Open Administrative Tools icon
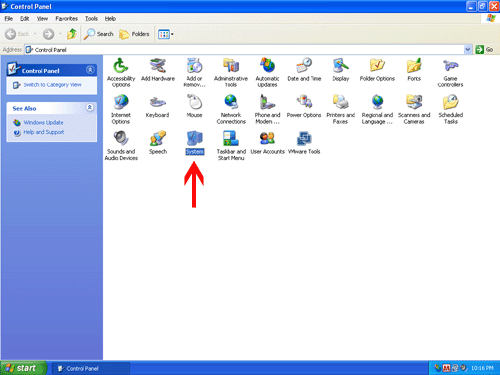The width and height of the screenshot is (500, 375). click(231, 66)
